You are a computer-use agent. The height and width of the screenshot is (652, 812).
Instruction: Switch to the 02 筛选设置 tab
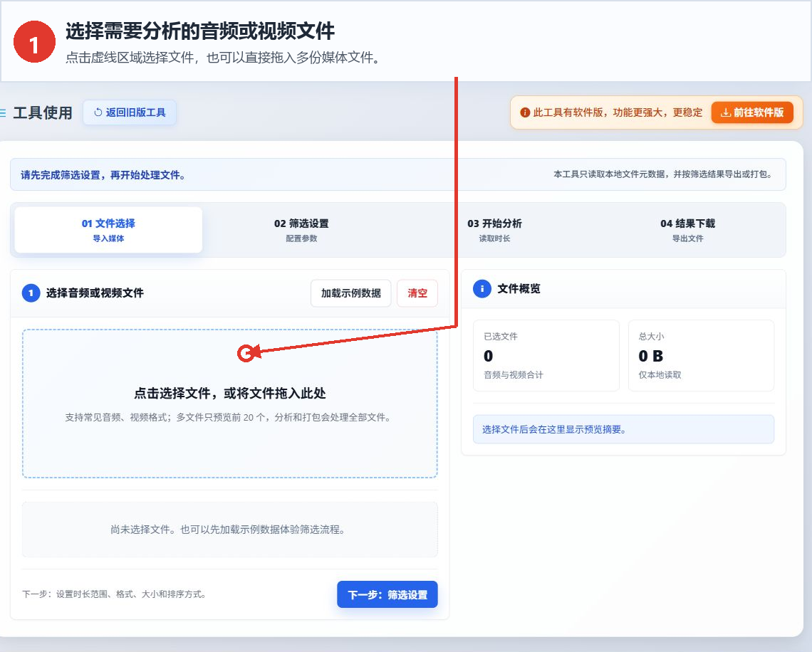301,230
